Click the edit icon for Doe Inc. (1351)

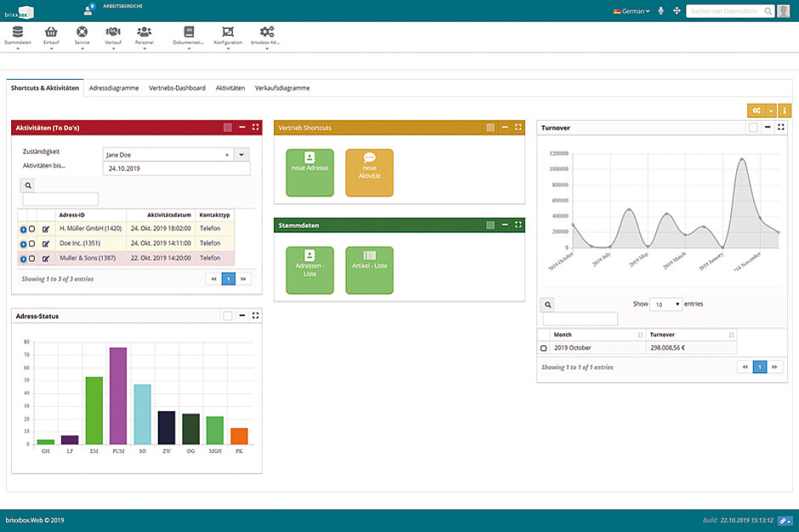(x=46, y=243)
